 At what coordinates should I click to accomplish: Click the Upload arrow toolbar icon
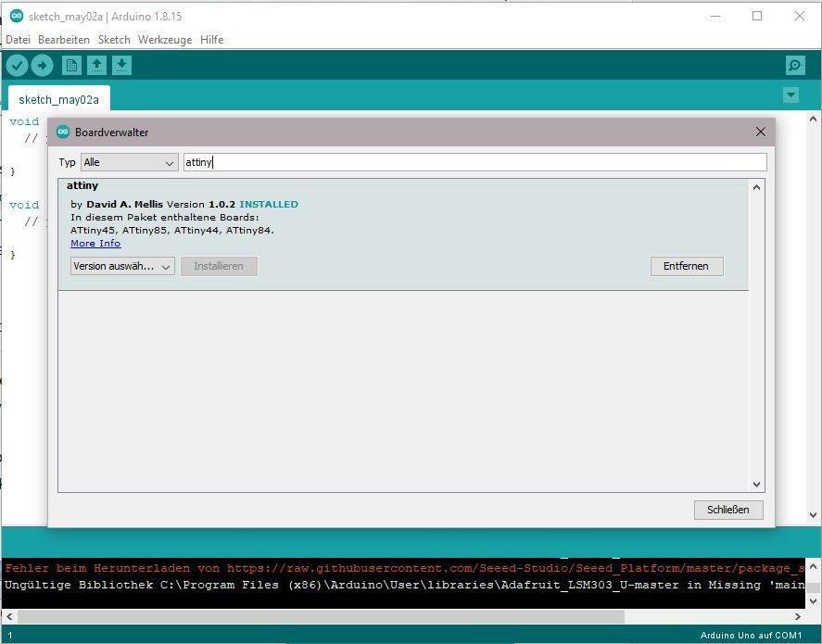42,66
